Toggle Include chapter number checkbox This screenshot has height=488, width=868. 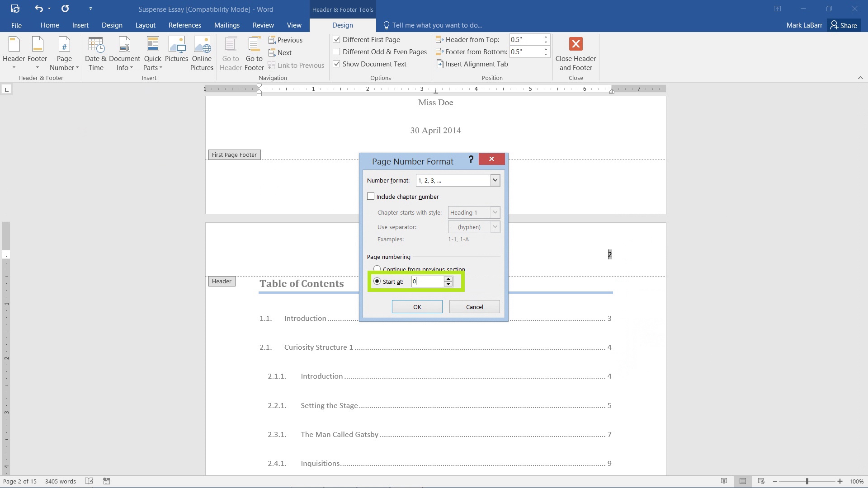tap(370, 196)
